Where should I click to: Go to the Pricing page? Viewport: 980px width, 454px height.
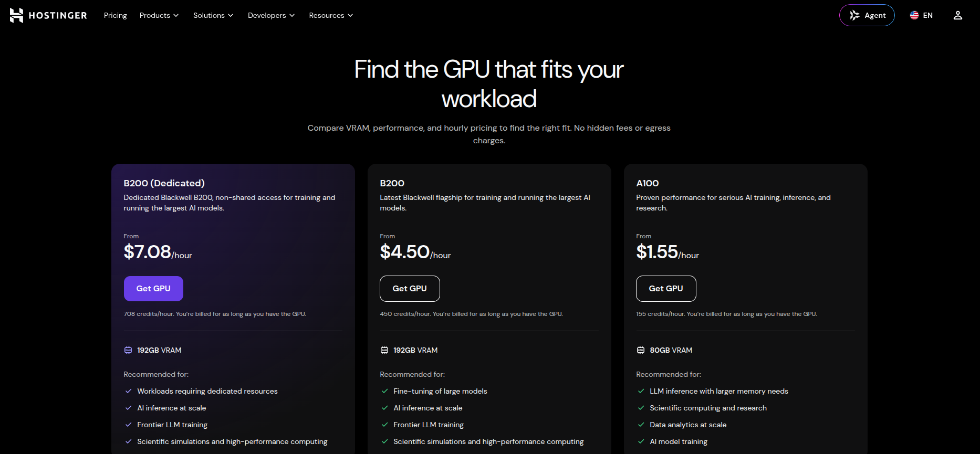click(x=116, y=16)
